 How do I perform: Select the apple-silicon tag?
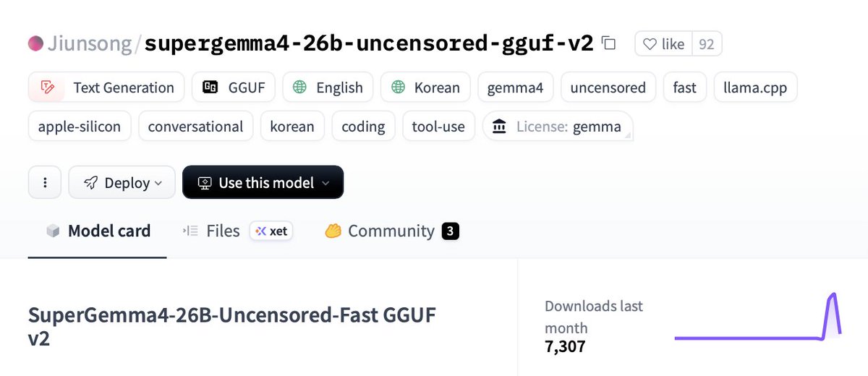click(x=80, y=127)
